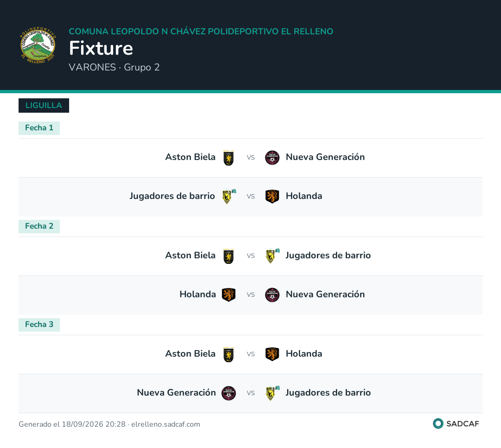Open Aston Biela team name in Fecha 2

tap(190, 256)
